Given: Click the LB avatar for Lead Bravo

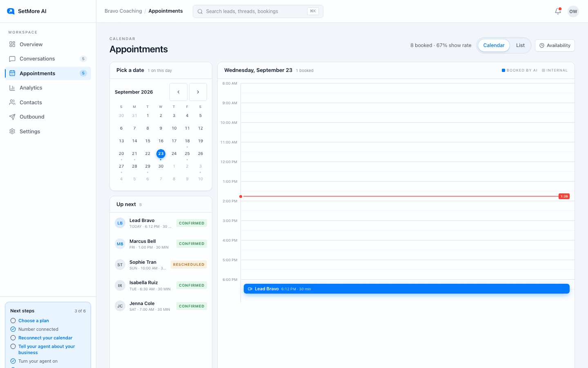Looking at the screenshot, I should [x=120, y=223].
